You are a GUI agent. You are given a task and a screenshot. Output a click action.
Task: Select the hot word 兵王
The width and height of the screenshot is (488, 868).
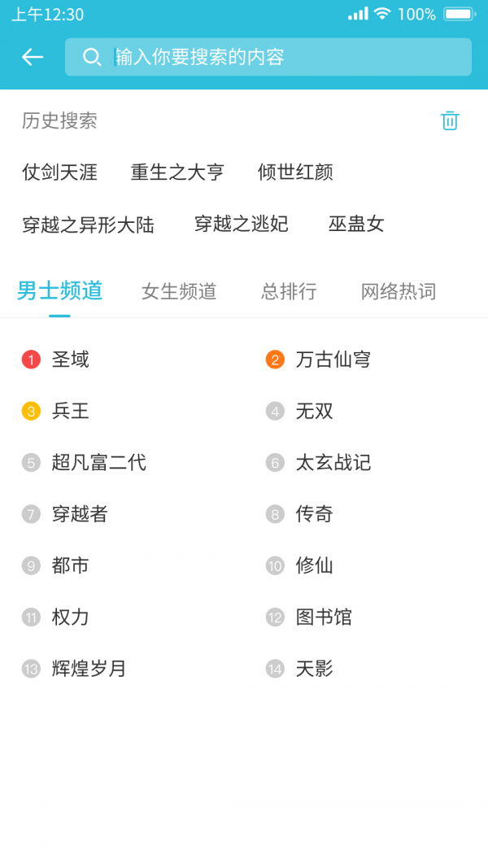tap(70, 411)
